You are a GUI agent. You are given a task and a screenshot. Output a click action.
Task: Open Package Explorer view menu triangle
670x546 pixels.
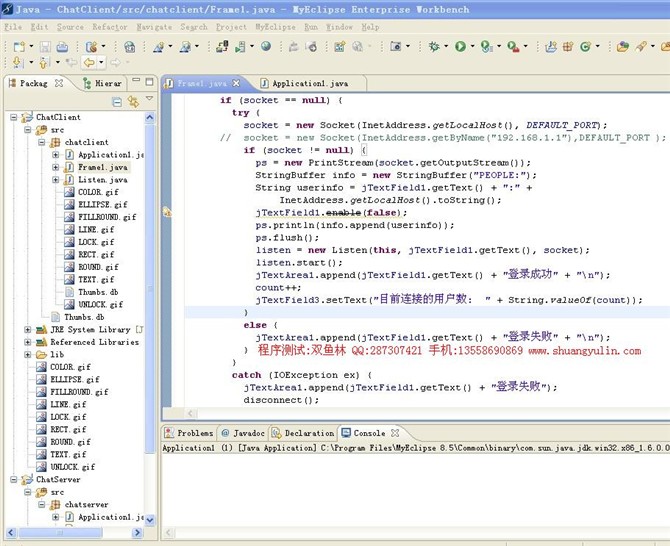149,99
